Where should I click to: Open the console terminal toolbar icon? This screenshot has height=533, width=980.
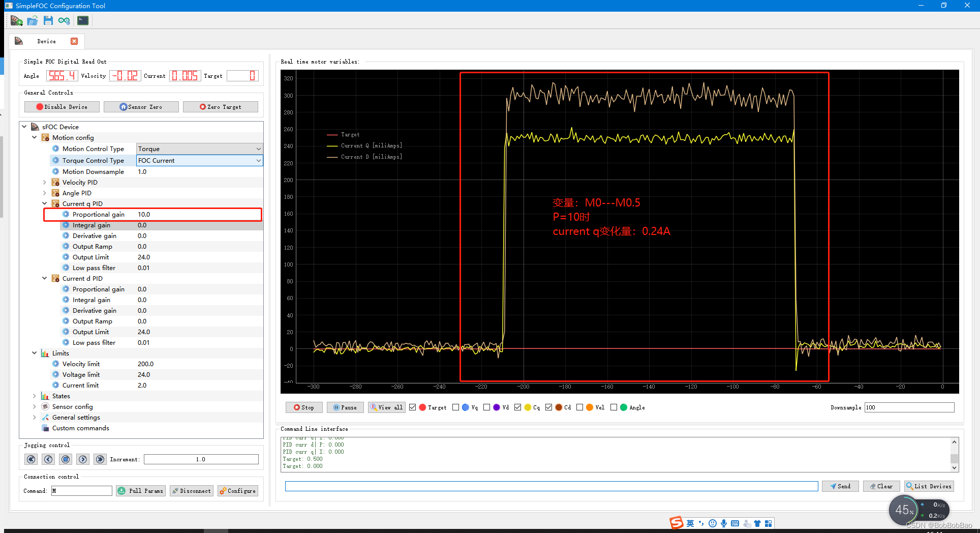pos(83,21)
